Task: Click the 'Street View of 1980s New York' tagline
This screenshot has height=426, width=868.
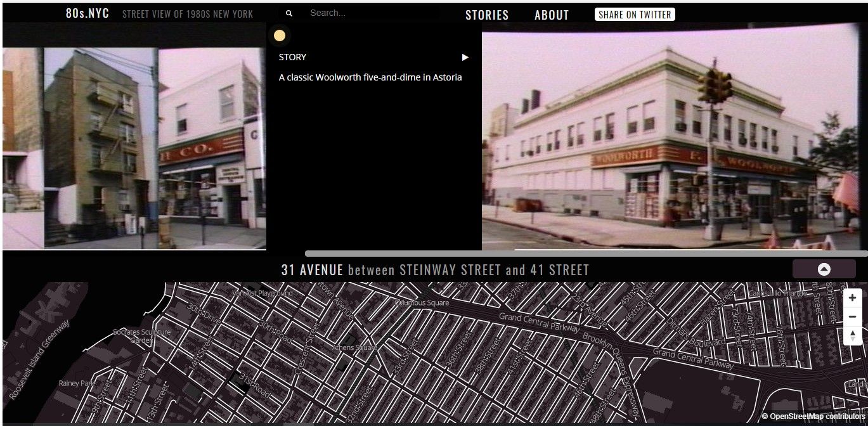Action: pyautogui.click(x=188, y=14)
